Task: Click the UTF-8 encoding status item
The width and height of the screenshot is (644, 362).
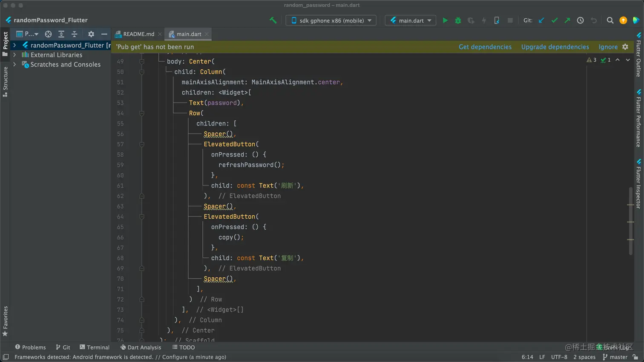Action: tap(559, 357)
